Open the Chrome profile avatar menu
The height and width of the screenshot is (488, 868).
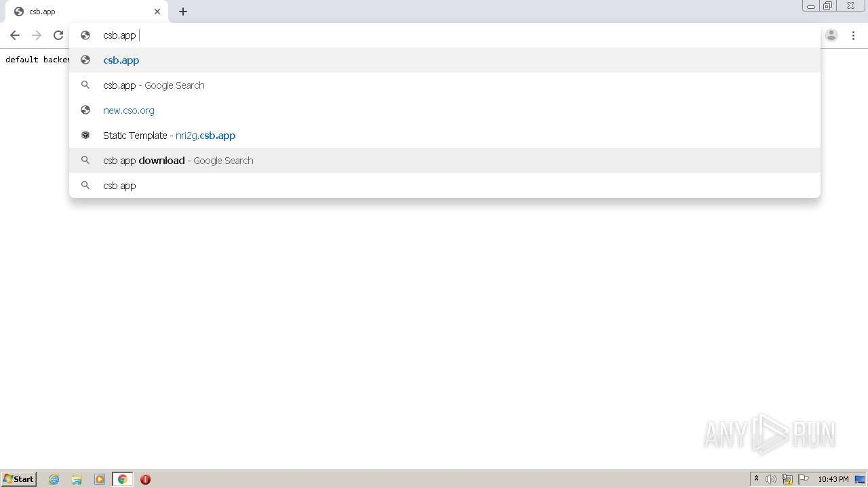(x=831, y=35)
